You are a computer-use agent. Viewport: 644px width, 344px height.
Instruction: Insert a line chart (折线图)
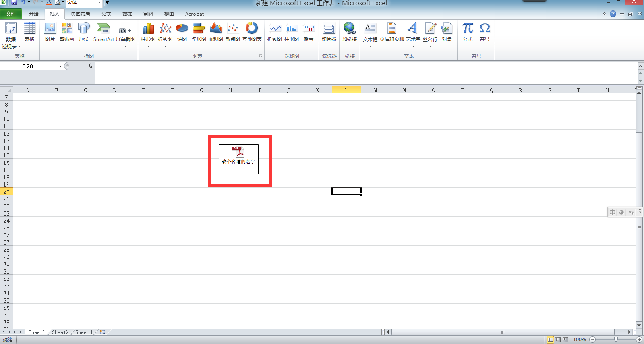(x=165, y=35)
